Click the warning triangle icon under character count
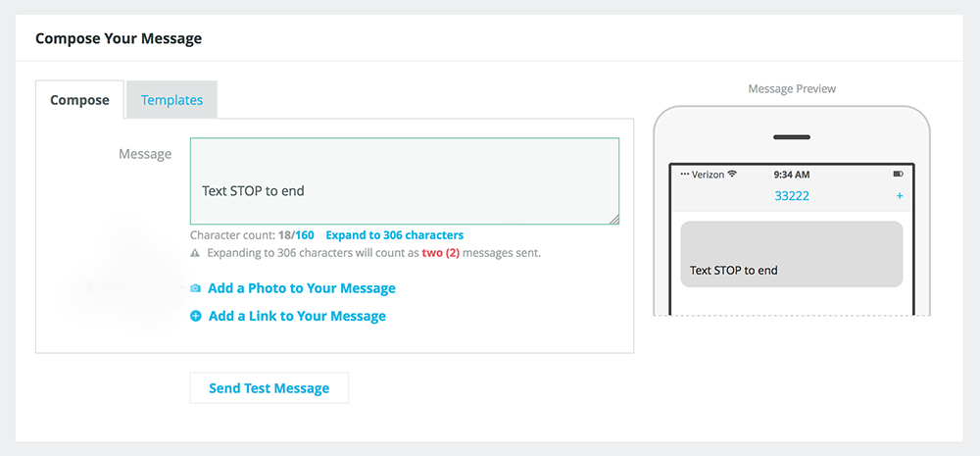Viewport: 980px width, 456px height. click(196, 253)
